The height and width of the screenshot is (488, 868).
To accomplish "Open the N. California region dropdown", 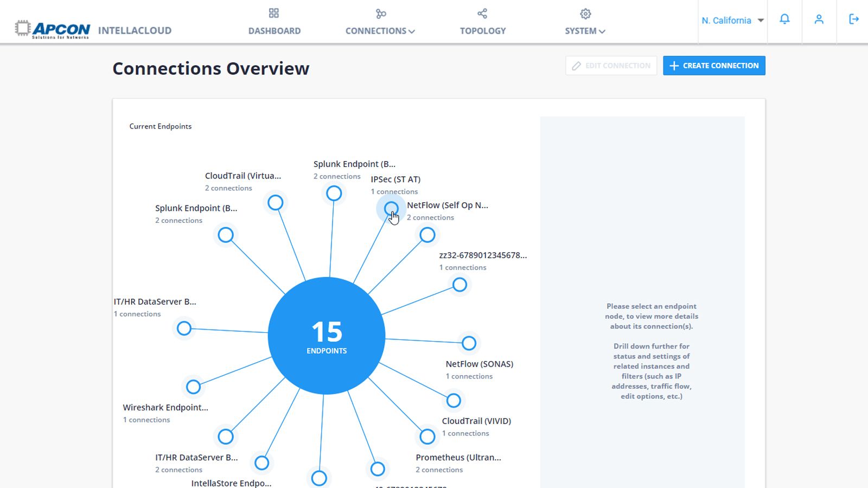I will 732,21.
